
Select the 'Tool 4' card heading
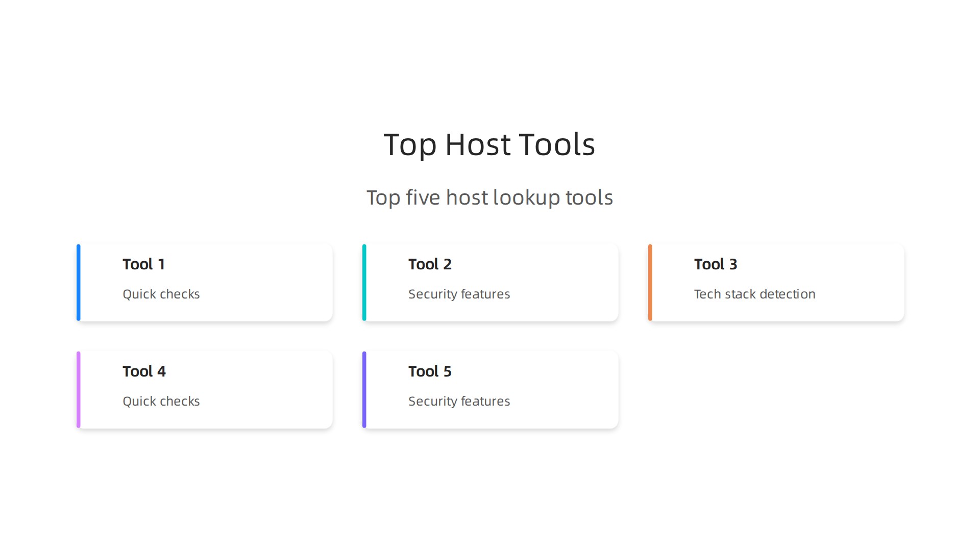coord(144,371)
